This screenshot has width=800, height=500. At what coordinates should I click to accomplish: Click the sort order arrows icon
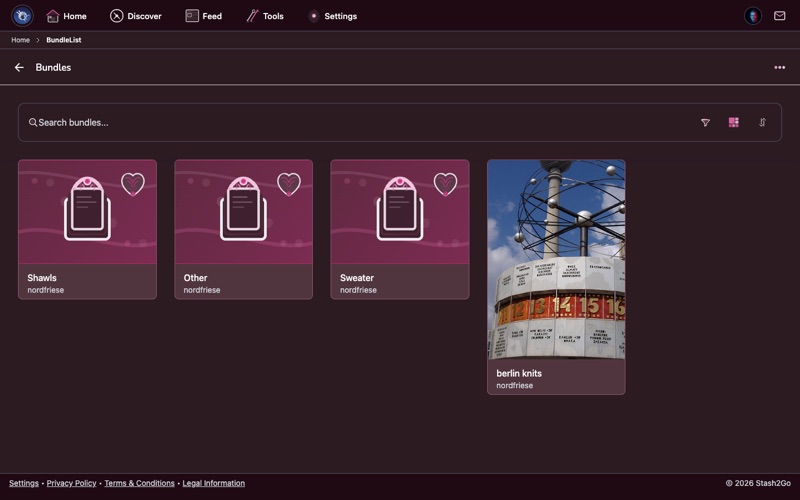(762, 122)
